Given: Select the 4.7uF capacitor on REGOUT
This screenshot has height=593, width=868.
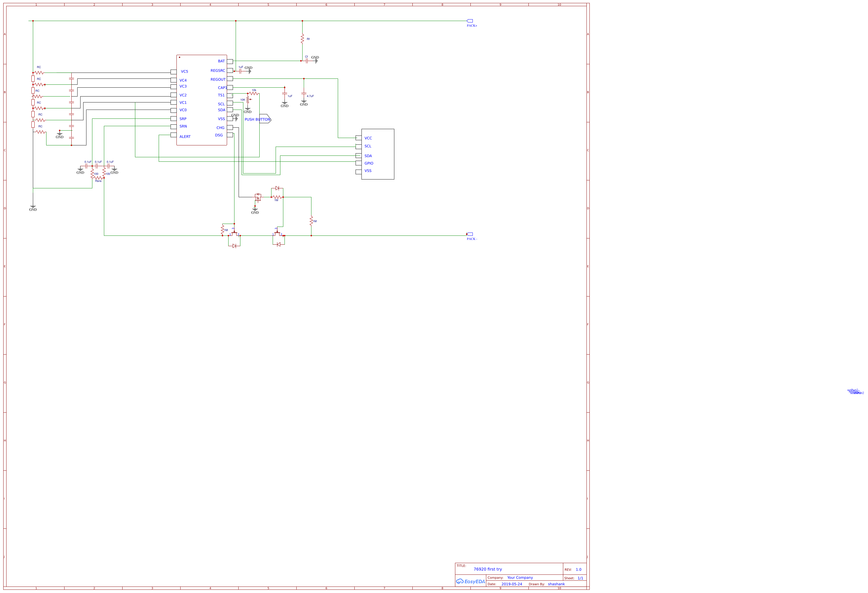Looking at the screenshot, I should coord(304,94).
